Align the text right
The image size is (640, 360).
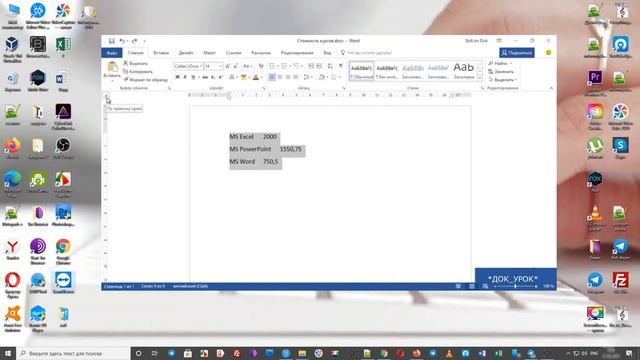[x=288, y=77]
